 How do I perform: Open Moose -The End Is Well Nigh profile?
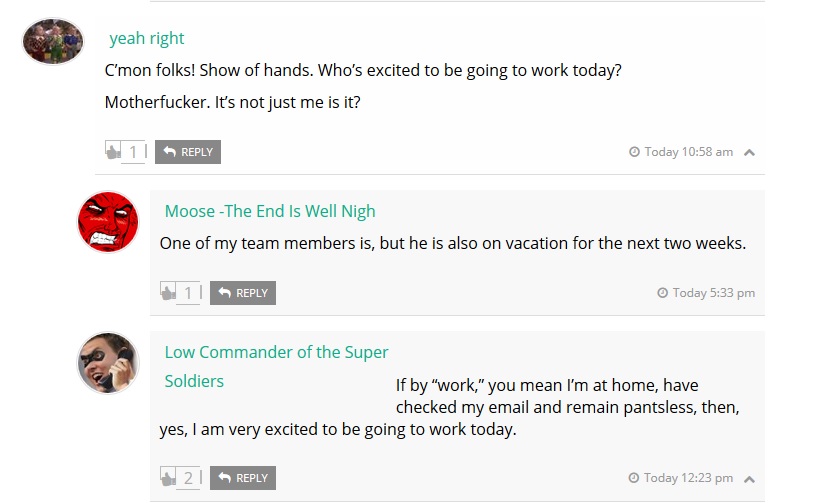coord(270,210)
